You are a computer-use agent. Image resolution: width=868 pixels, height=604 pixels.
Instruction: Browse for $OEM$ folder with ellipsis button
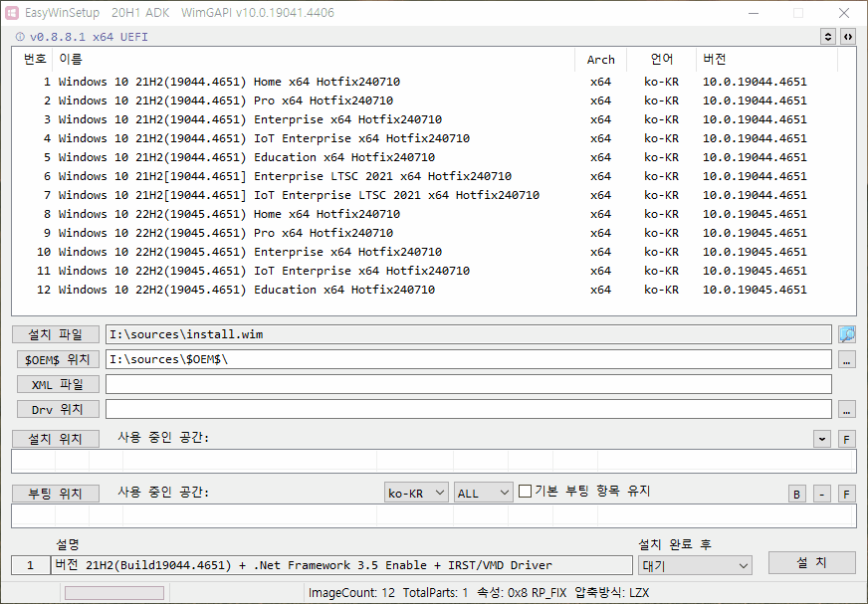pyautogui.click(x=846, y=360)
